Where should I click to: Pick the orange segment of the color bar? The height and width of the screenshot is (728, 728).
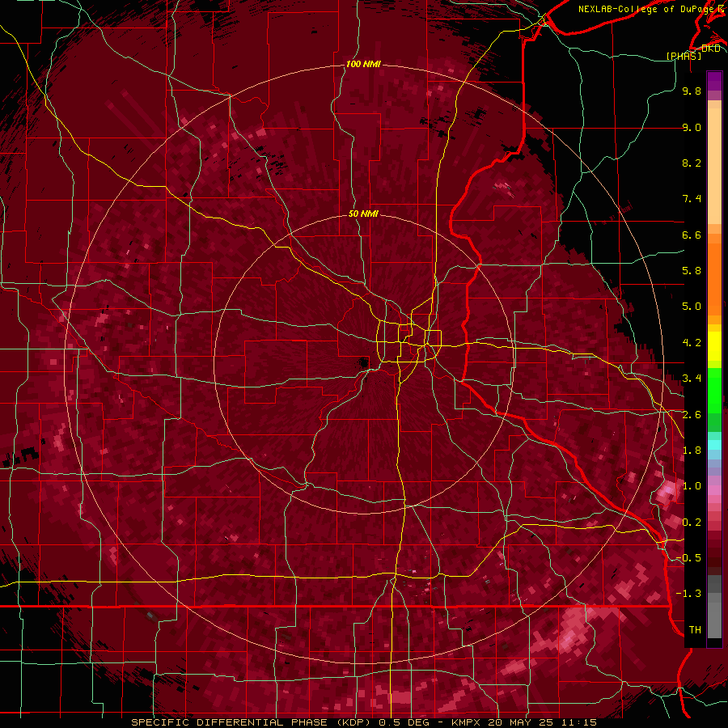pos(714,276)
